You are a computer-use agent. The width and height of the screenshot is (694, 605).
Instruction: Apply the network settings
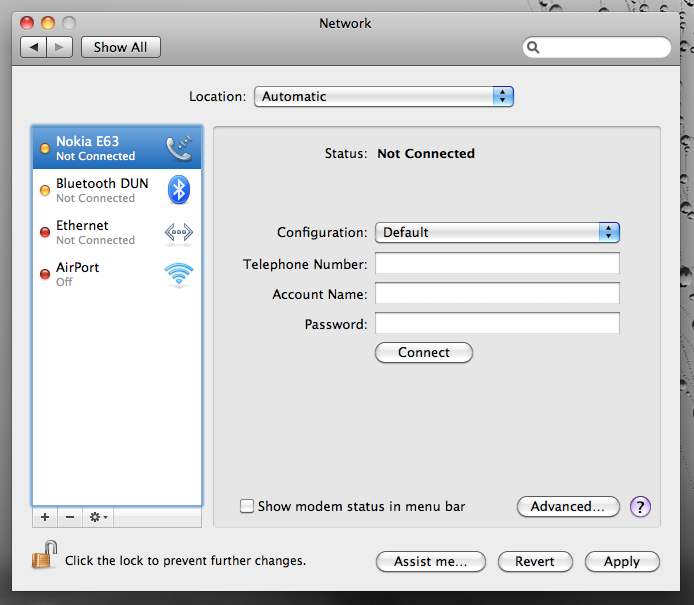(622, 561)
